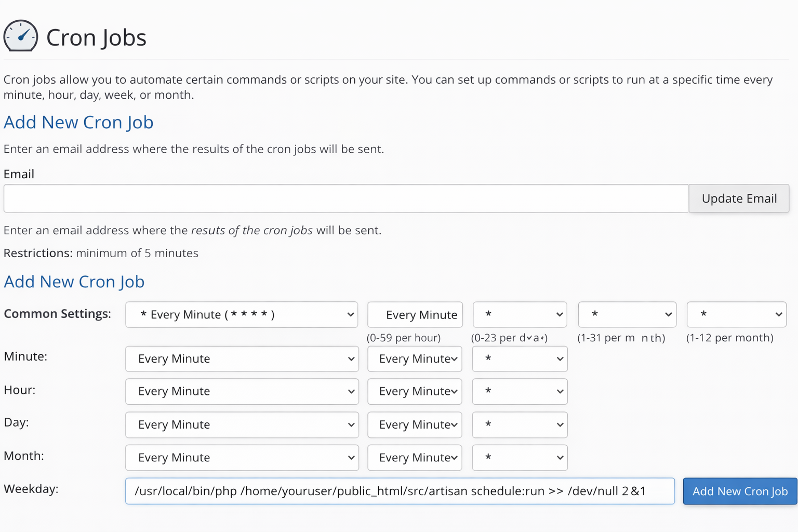Expand the wide dropdown in the Month row
Image resolution: width=798 pixels, height=532 pixels.
point(242,458)
